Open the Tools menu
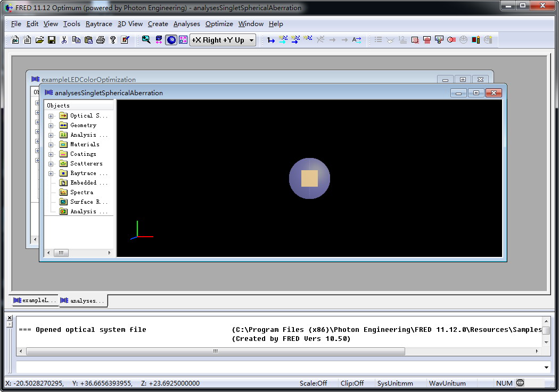This screenshot has width=559, height=392. (x=72, y=24)
